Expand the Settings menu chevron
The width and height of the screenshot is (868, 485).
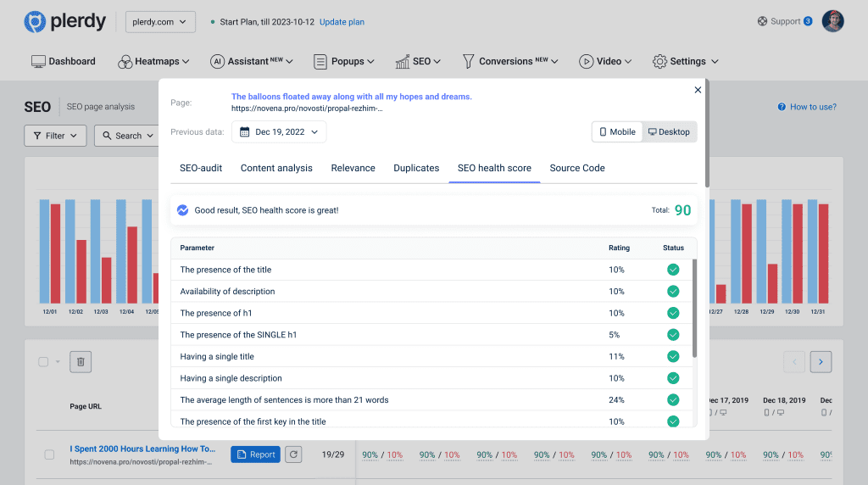coord(715,61)
